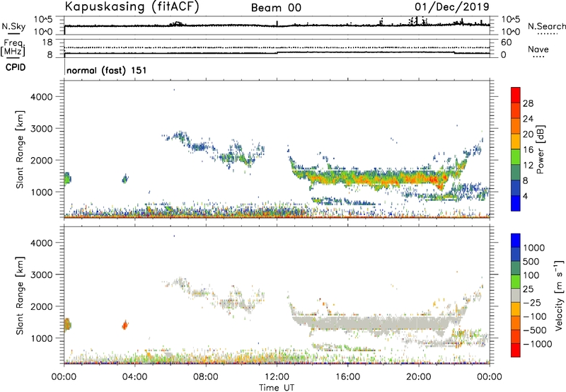Select the "N.Sky" legend label
Image resolution: width=566 pixels, height=392 pixels.
pyautogui.click(x=13, y=26)
